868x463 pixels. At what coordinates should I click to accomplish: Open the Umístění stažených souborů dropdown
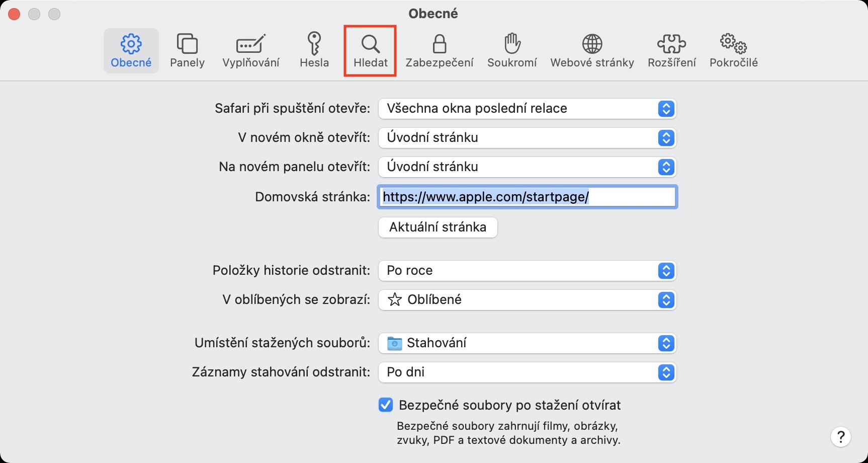pyautogui.click(x=527, y=343)
